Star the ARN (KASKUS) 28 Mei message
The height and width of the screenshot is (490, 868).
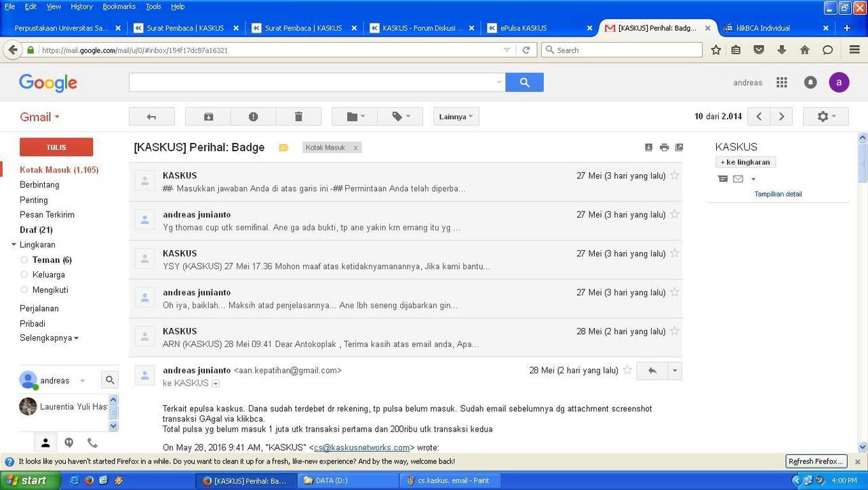pyautogui.click(x=674, y=331)
